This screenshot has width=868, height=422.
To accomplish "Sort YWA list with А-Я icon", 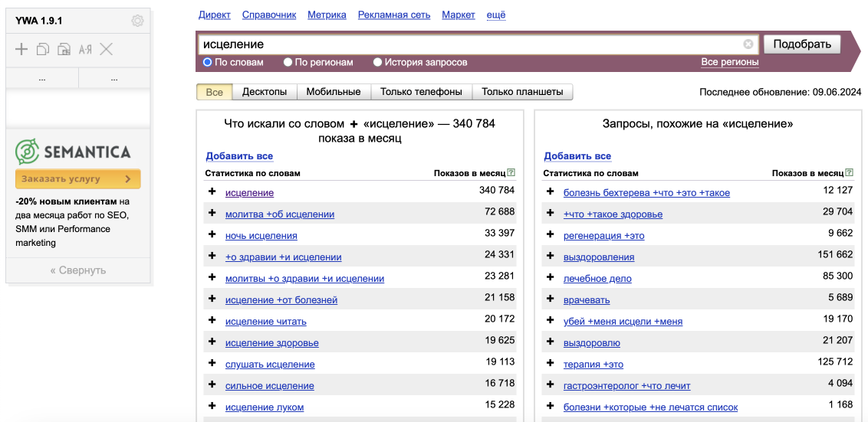I will click(84, 49).
